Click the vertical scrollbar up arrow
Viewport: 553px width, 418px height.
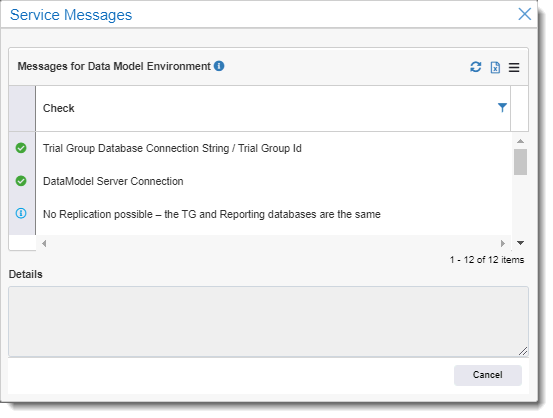(520, 141)
